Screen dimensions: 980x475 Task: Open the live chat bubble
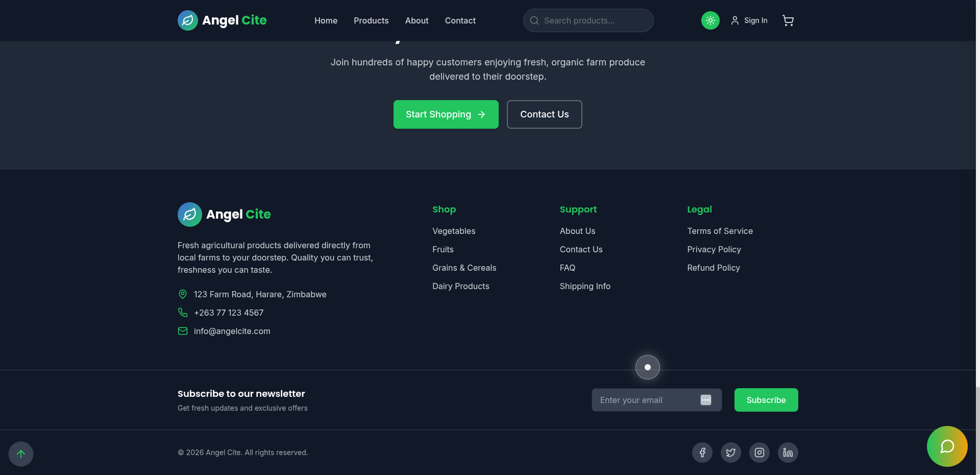tap(947, 446)
